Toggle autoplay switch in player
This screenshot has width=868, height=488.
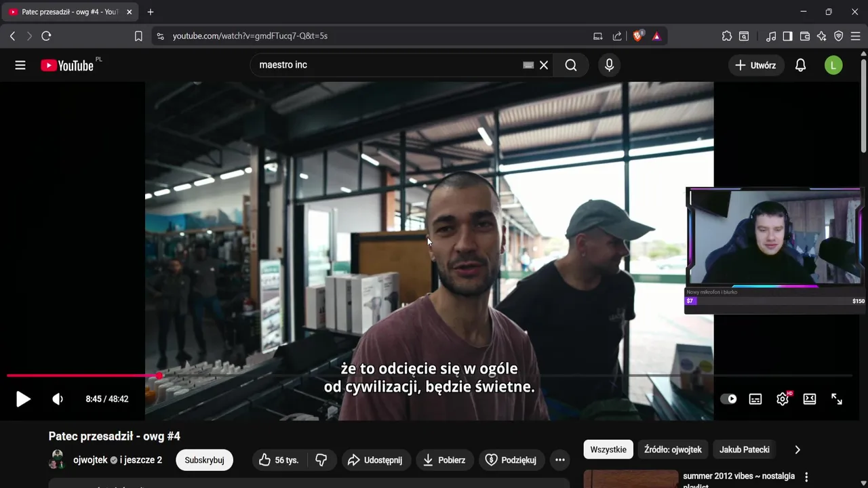coord(728,399)
